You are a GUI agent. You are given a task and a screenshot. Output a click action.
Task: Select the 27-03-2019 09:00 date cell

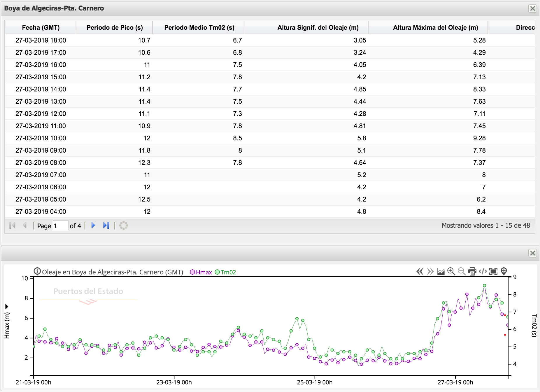point(41,150)
